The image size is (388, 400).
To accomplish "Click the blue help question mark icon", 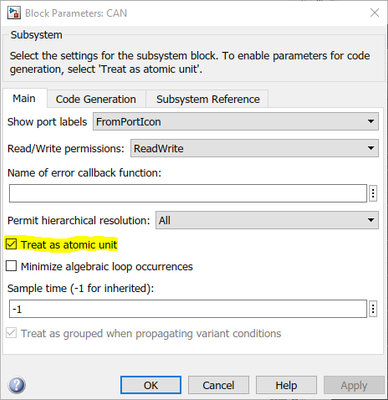I will [16, 385].
